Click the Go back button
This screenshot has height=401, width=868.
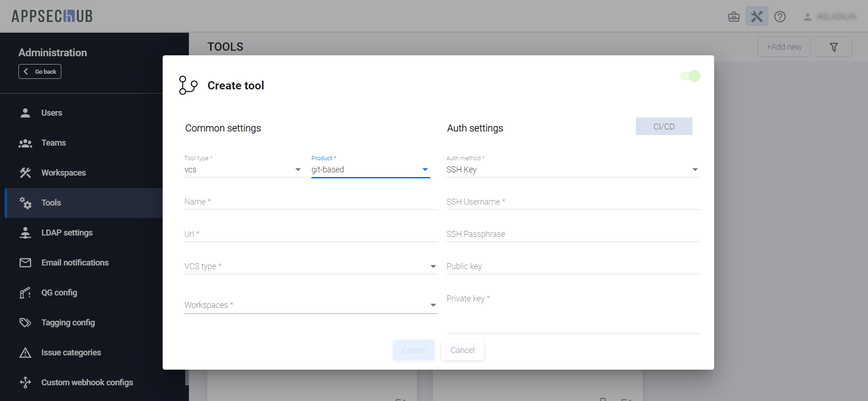40,71
